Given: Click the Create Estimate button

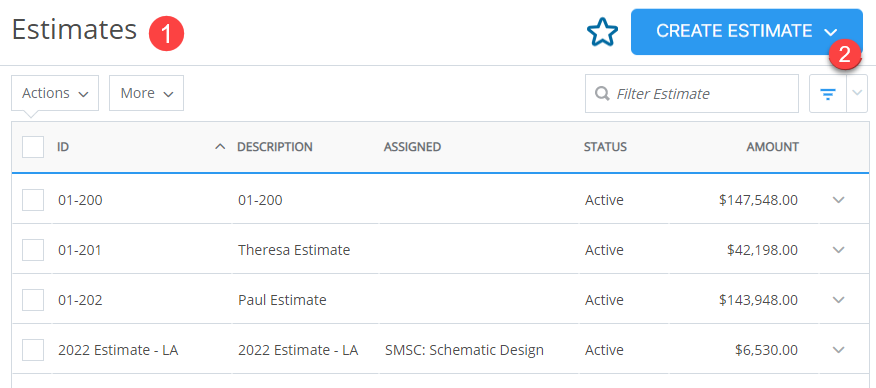Looking at the screenshot, I should click(x=746, y=32).
